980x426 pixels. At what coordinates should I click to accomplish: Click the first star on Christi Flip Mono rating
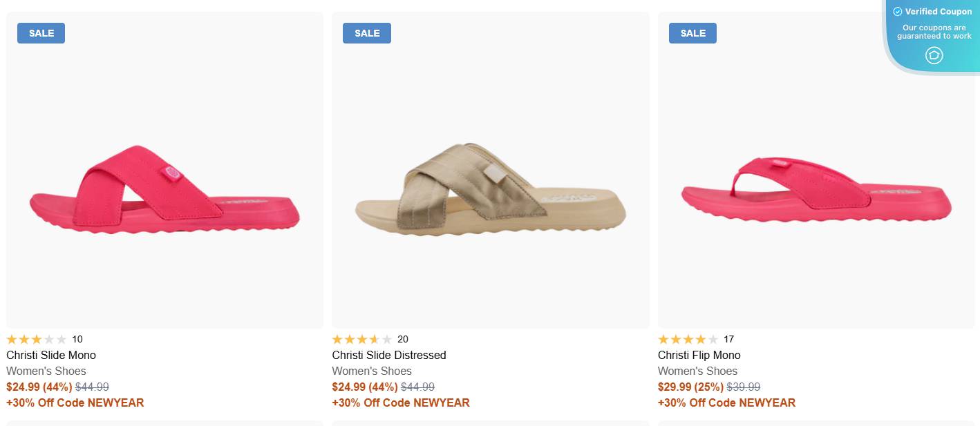point(661,339)
